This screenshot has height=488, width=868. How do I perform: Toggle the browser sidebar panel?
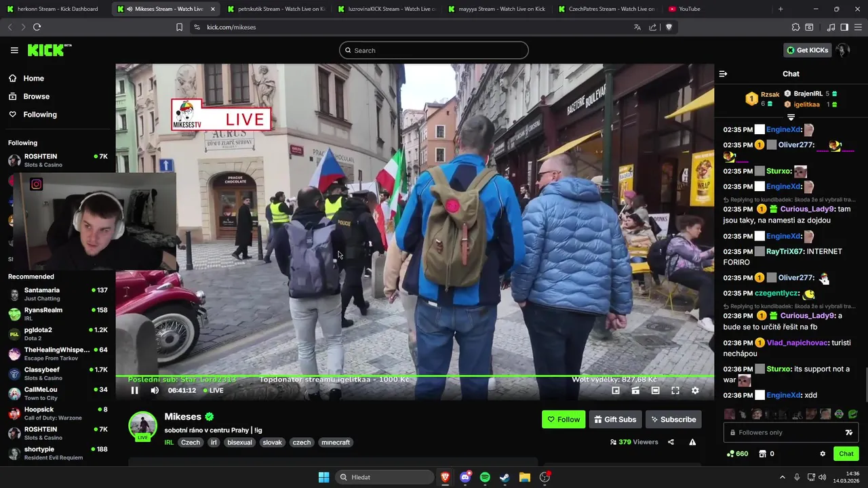pyautogui.click(x=844, y=27)
